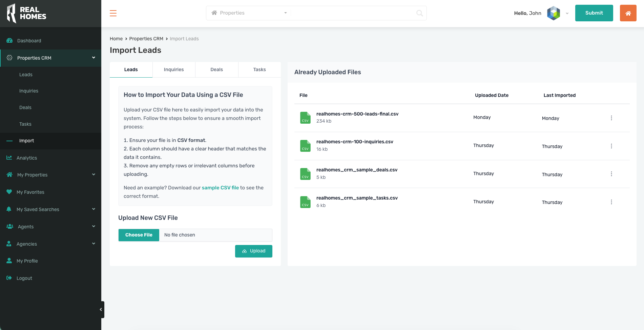Click the top search input field
This screenshot has height=330, width=644.
point(352,13)
